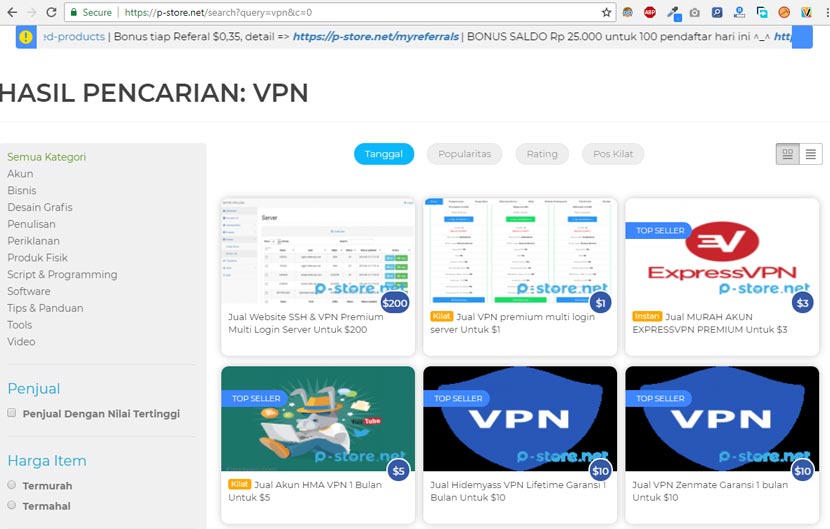The width and height of the screenshot is (830, 529).
Task: Select the Termurah price radio button
Action: point(12,485)
